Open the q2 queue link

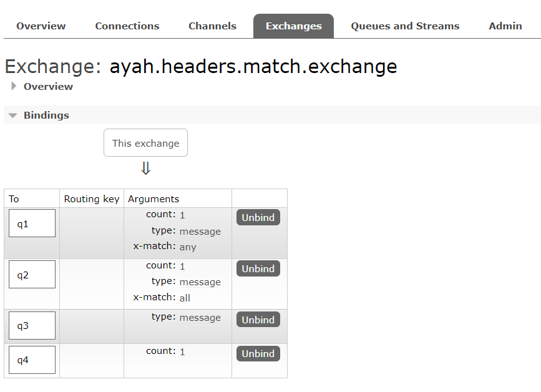(31, 274)
